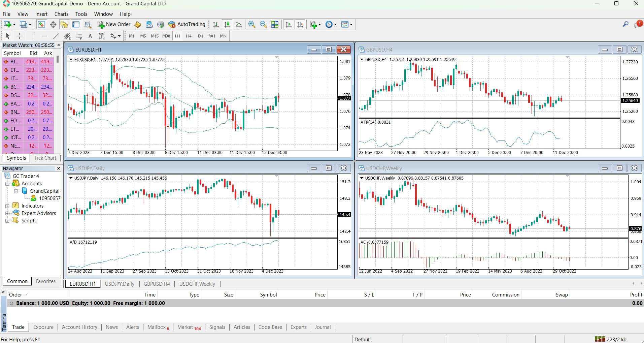
Task: Toggle chart Auto Scroll
Action: click(x=289, y=24)
